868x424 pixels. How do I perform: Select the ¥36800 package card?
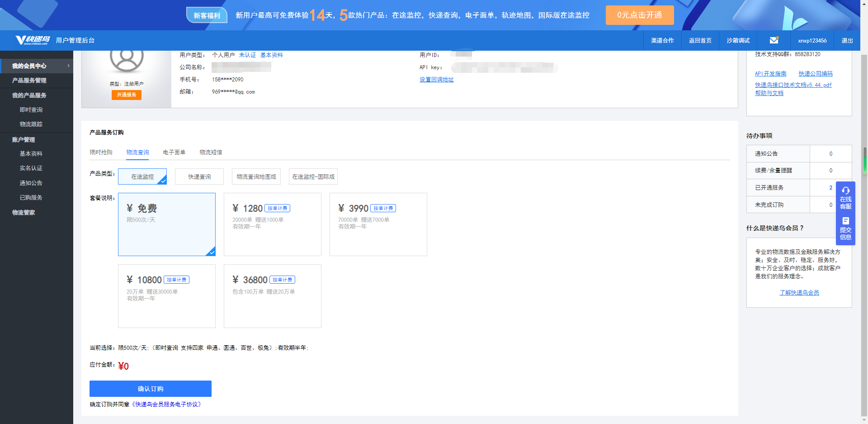pyautogui.click(x=273, y=296)
